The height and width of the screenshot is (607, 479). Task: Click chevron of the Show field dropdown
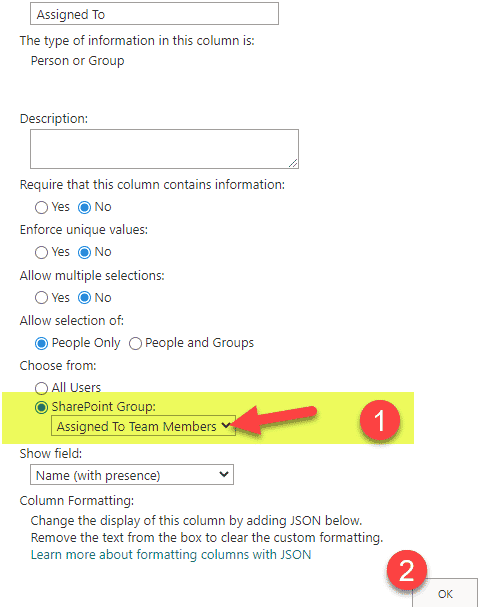click(x=223, y=474)
